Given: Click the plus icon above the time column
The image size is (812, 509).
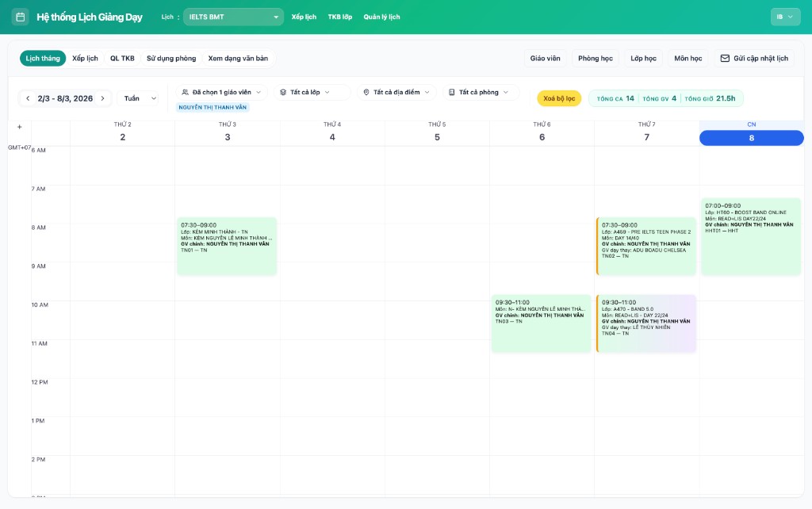Looking at the screenshot, I should point(20,127).
